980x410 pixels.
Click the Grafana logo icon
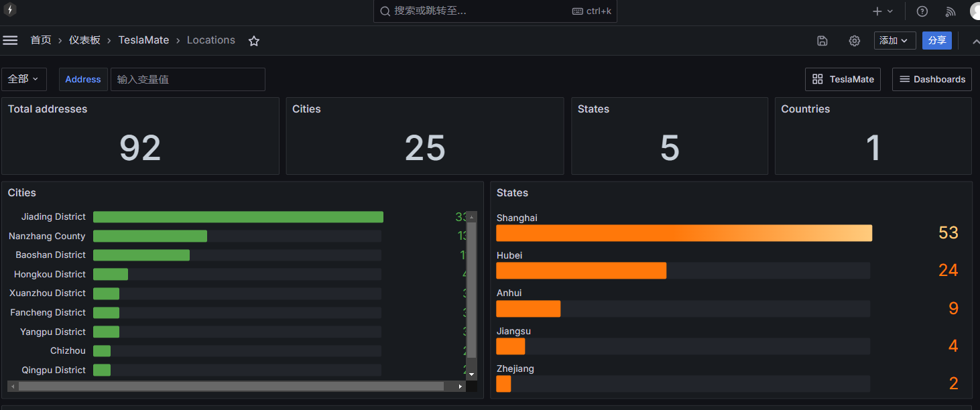[10, 10]
